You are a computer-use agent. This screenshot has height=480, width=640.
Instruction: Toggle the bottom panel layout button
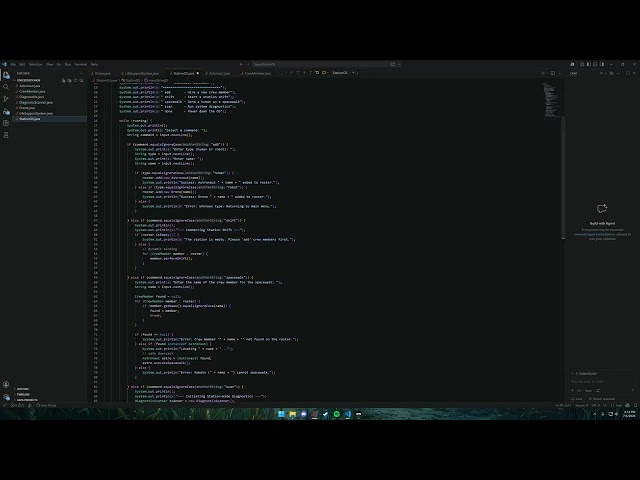pyautogui.click(x=595, y=64)
